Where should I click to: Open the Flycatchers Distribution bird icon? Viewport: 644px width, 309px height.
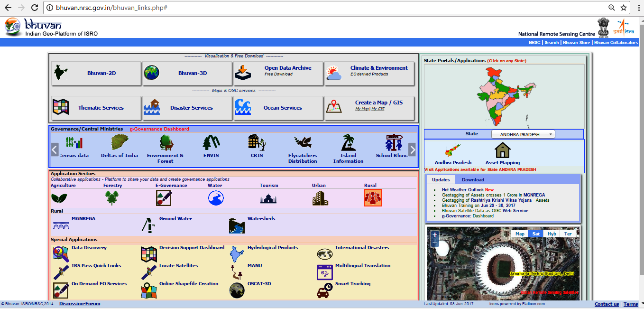tap(303, 143)
